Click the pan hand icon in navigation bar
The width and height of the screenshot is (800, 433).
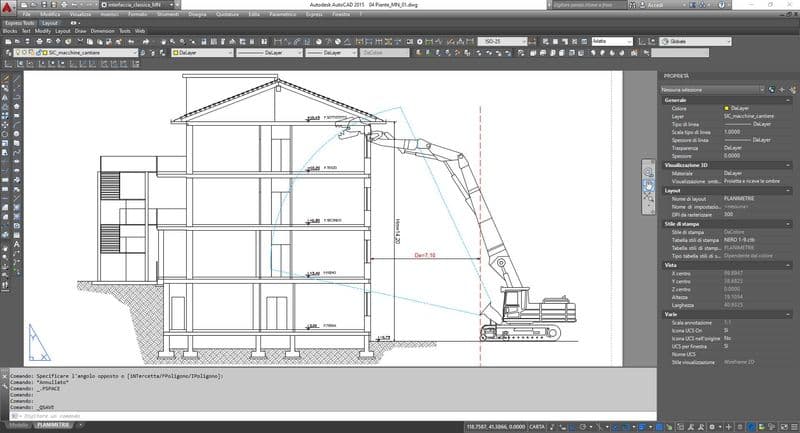pos(648,185)
